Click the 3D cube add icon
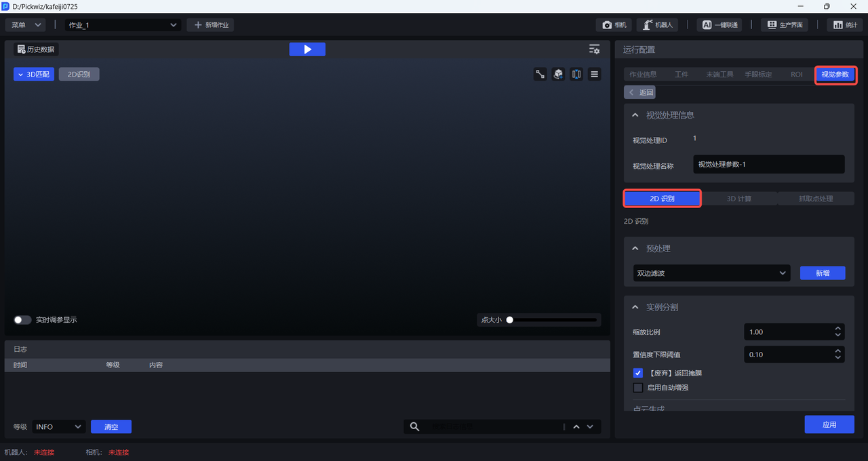The height and width of the screenshot is (461, 868). coord(558,75)
